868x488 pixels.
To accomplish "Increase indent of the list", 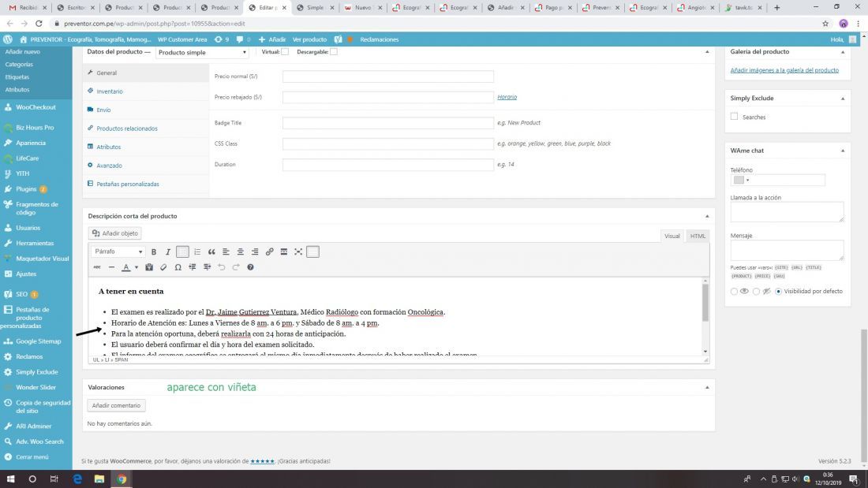I will [x=207, y=267].
